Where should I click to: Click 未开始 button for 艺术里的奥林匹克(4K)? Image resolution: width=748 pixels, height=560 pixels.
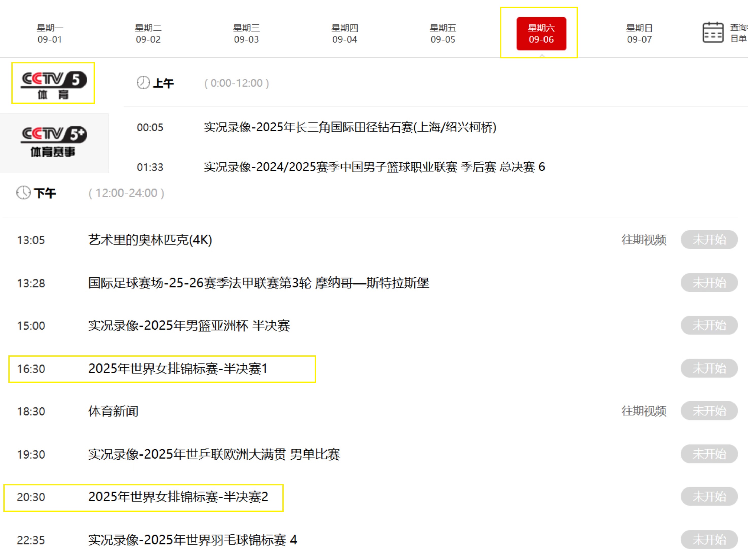click(x=709, y=240)
